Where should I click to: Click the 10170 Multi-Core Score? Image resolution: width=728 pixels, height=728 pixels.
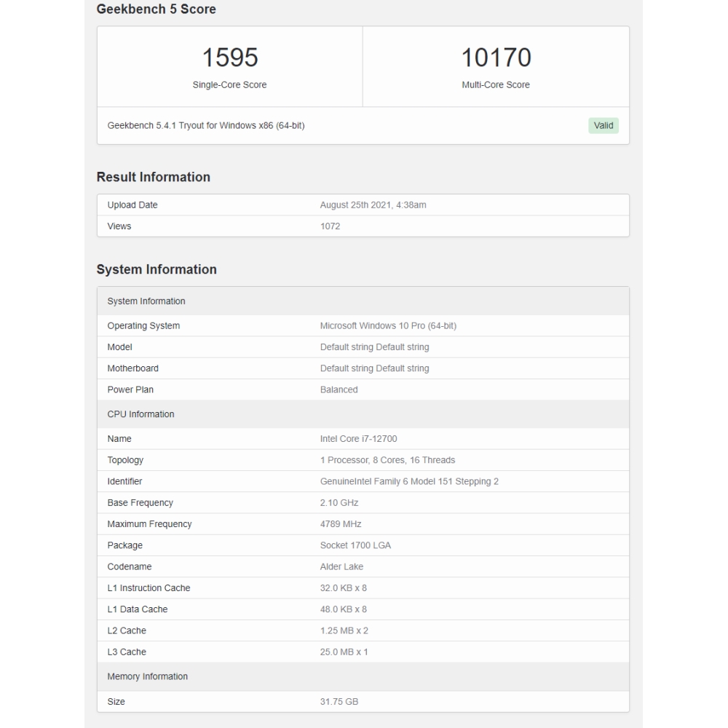tap(496, 57)
